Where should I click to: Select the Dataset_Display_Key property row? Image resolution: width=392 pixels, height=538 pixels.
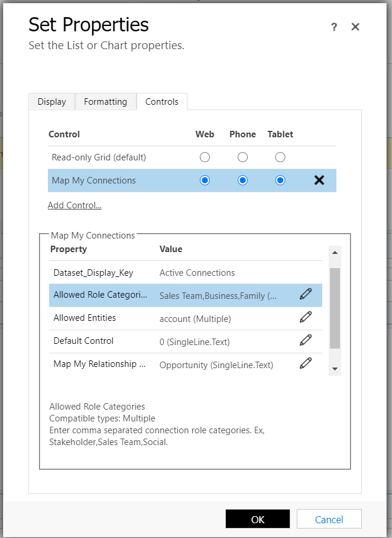point(186,272)
